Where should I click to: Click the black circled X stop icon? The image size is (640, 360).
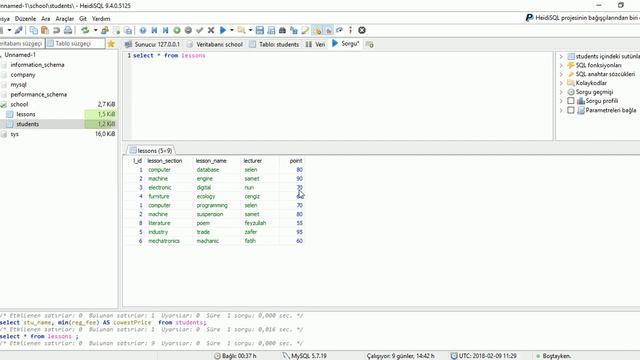(x=362, y=30)
